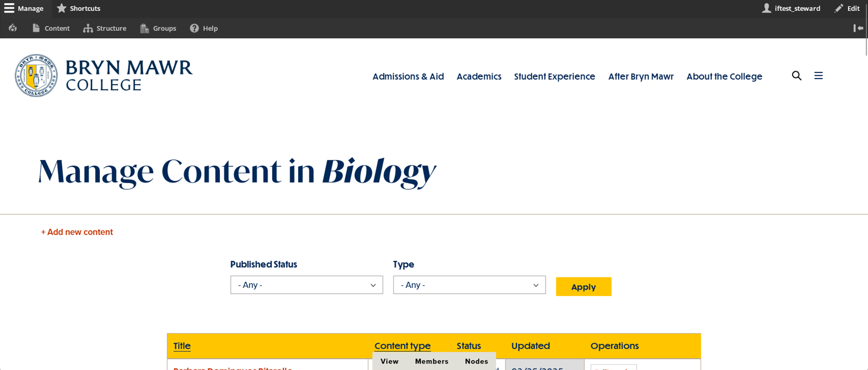The width and height of the screenshot is (868, 370).
Task: Expand the Published Status dropdown
Action: pyautogui.click(x=307, y=285)
